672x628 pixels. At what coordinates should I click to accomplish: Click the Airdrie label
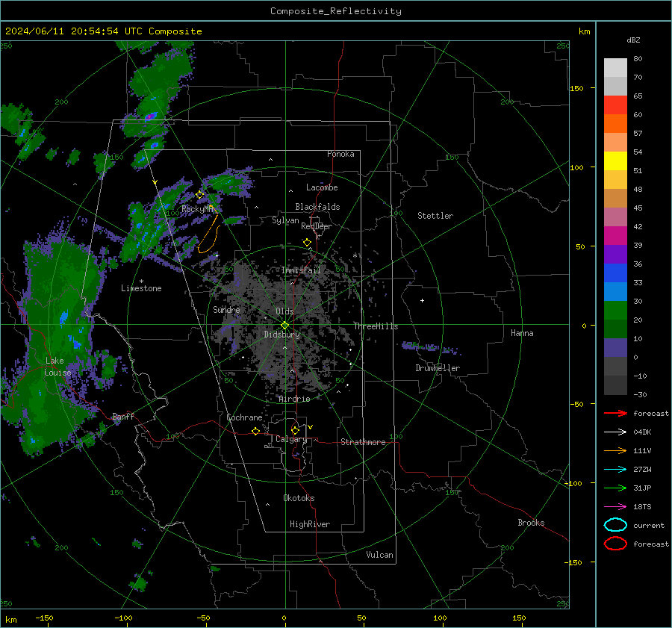294,399
